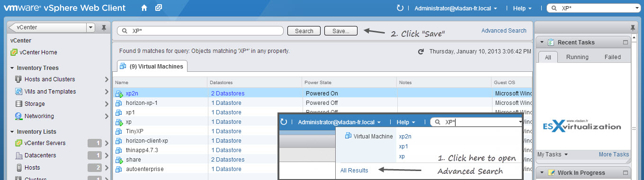Viewport: 644px width, 180px height.
Task: Switch to the Failed tasks tab
Action: click(x=612, y=57)
